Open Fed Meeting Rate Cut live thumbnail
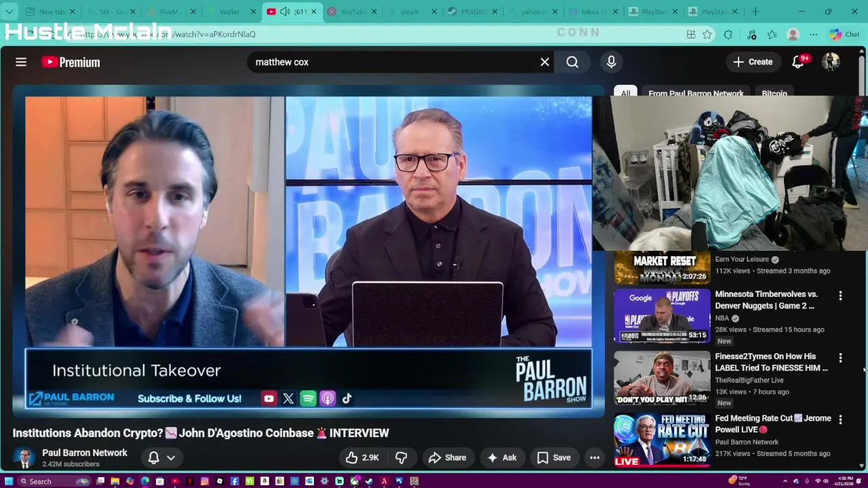Viewport: 868px width, 488px height. (x=662, y=440)
